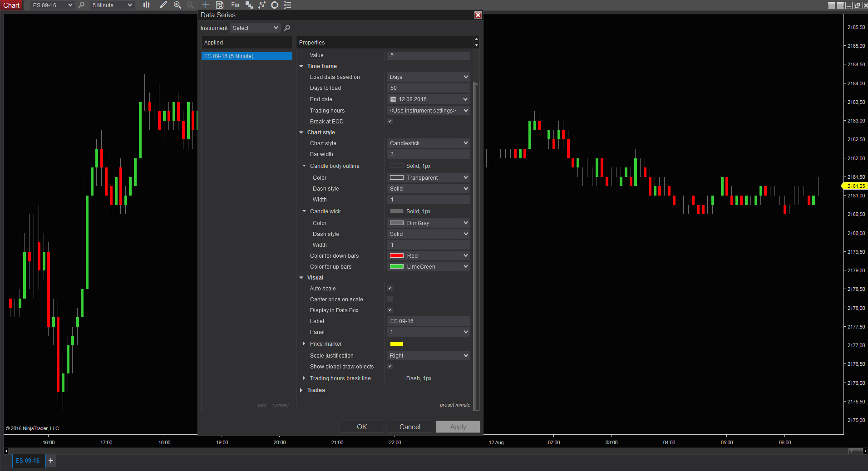Collapse Candle body outline property

coord(304,166)
